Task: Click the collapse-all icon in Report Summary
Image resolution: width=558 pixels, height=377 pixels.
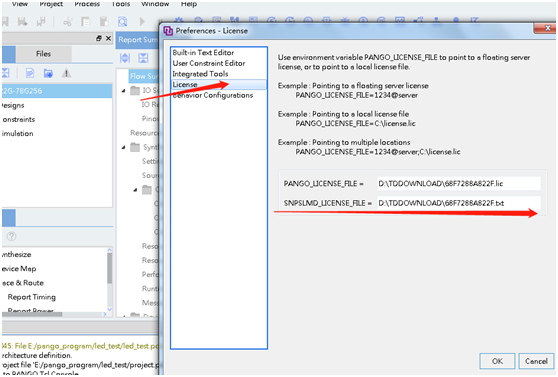Action: [x=143, y=58]
